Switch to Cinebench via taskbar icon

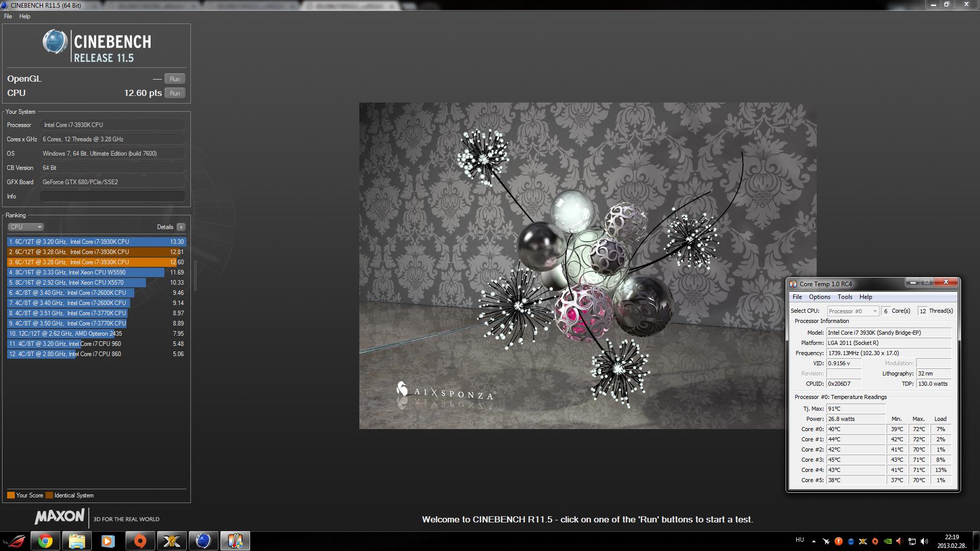point(203,541)
